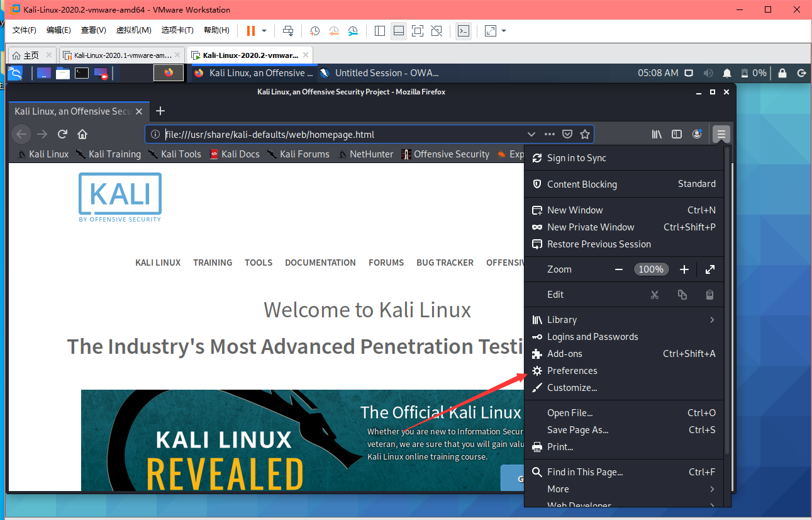Screen dimensions: 812x520
Task: Open Sign in to Sync refresh icon
Action: (537, 157)
